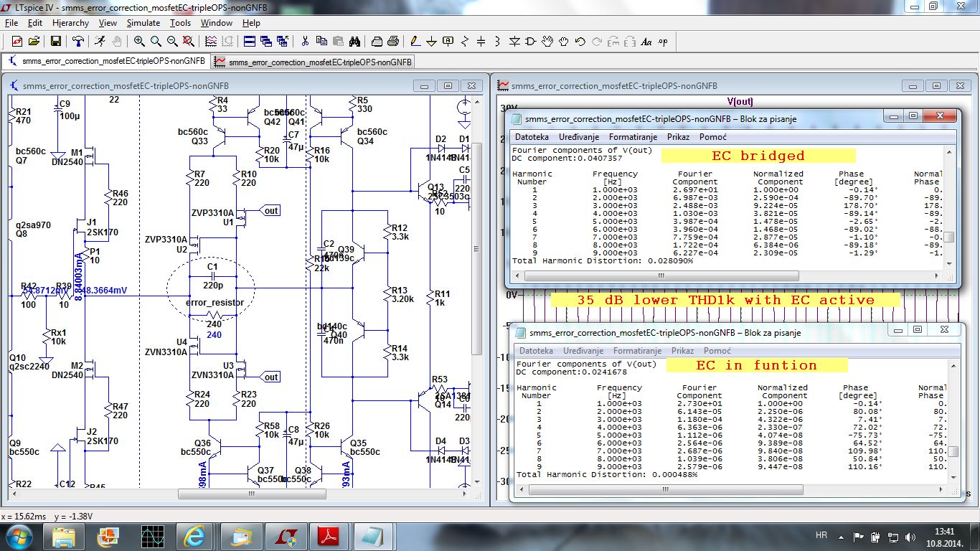Save the schematic with the floppy icon
The width and height of the screenshot is (980, 551).
point(55,42)
